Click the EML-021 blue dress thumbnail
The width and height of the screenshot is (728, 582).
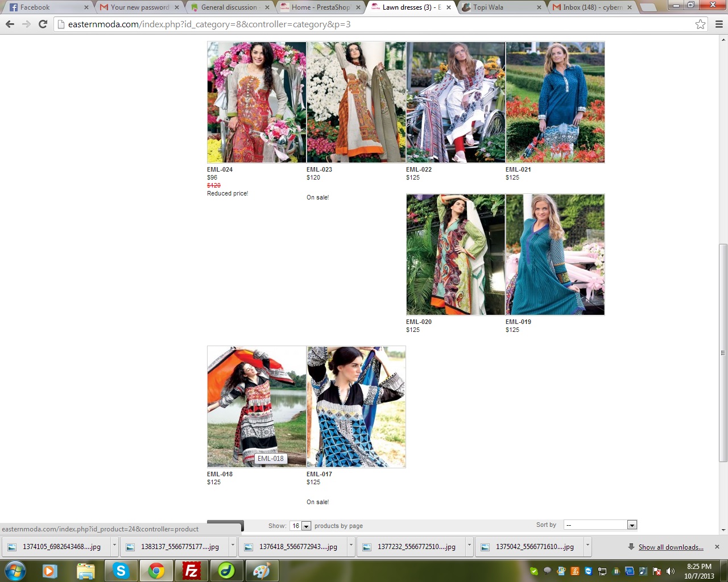pyautogui.click(x=555, y=102)
